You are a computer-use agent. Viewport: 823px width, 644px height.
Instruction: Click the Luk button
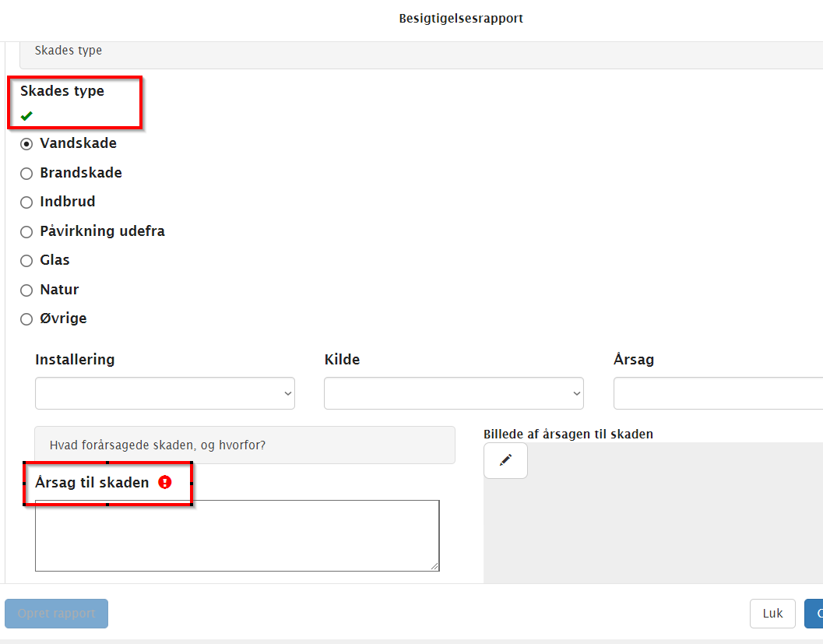(772, 614)
